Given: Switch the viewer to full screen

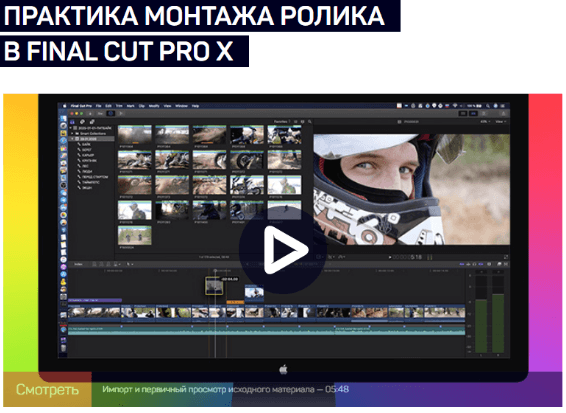Looking at the screenshot, I should [x=506, y=257].
